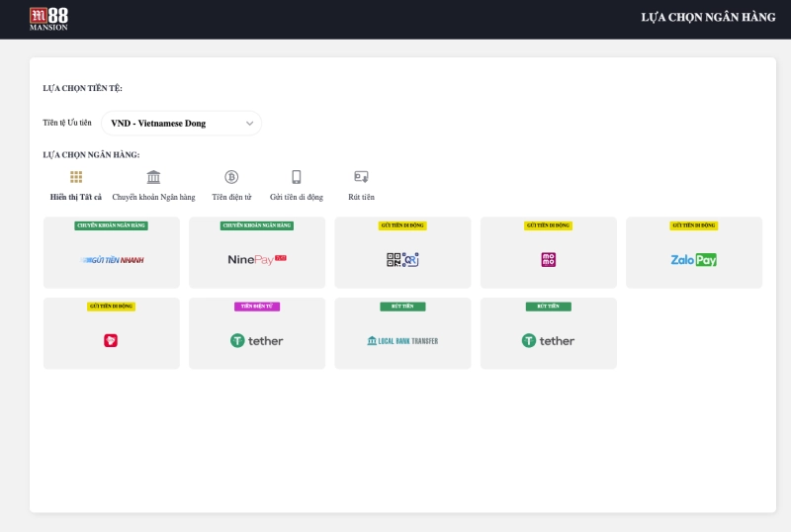Click the Tiền tệ Ưu tiên label
This screenshot has height=532, width=791.
click(67, 123)
